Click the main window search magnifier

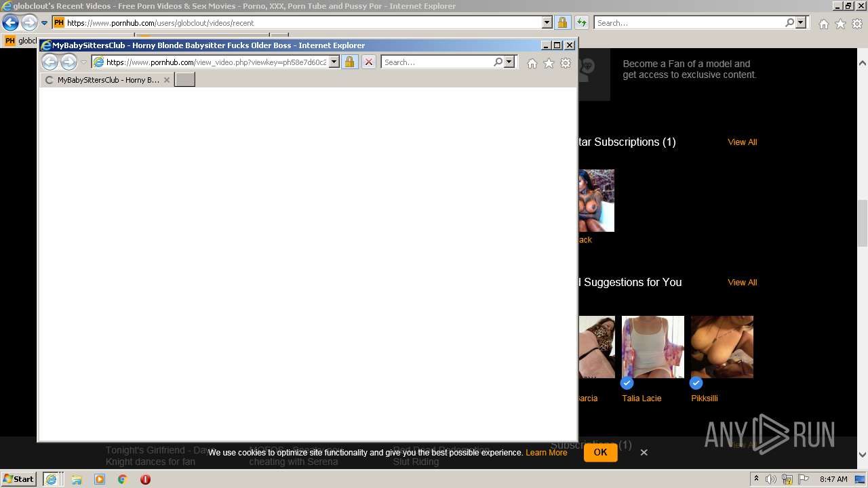pos(789,22)
